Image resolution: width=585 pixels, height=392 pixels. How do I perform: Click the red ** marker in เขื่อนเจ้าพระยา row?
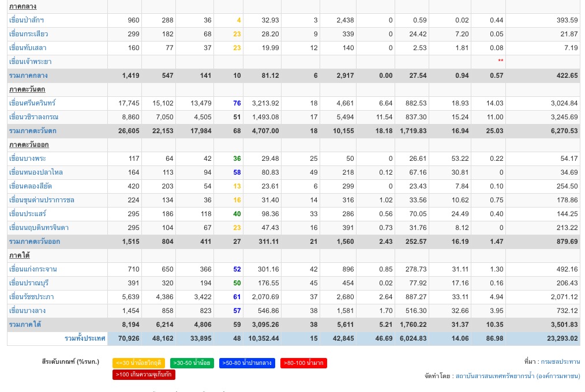pyautogui.click(x=501, y=61)
